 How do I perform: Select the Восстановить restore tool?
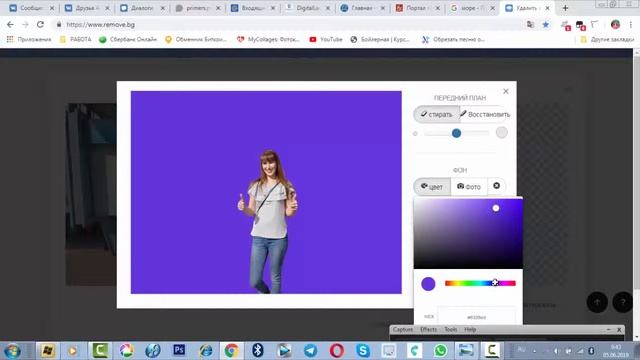[x=484, y=114]
